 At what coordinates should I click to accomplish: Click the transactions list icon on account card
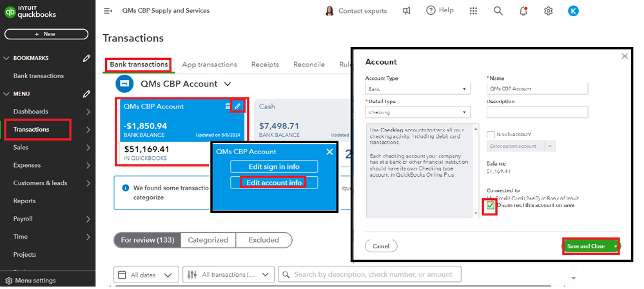click(228, 106)
